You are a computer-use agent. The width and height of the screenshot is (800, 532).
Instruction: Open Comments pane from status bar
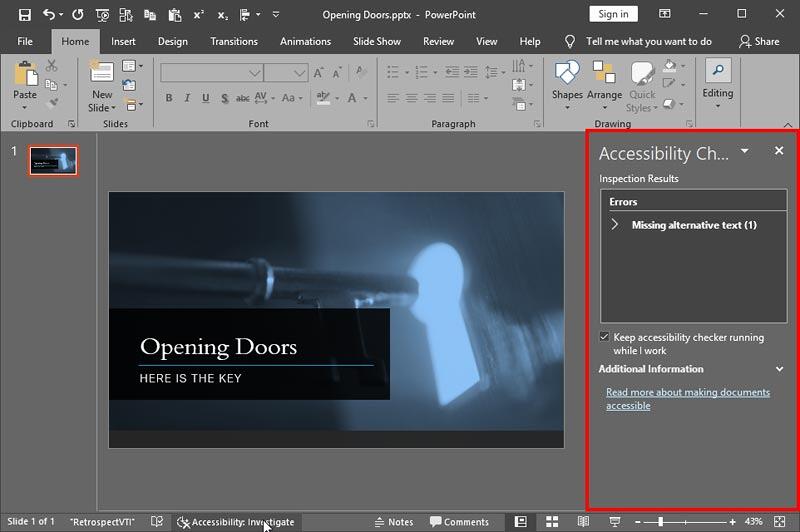459,522
